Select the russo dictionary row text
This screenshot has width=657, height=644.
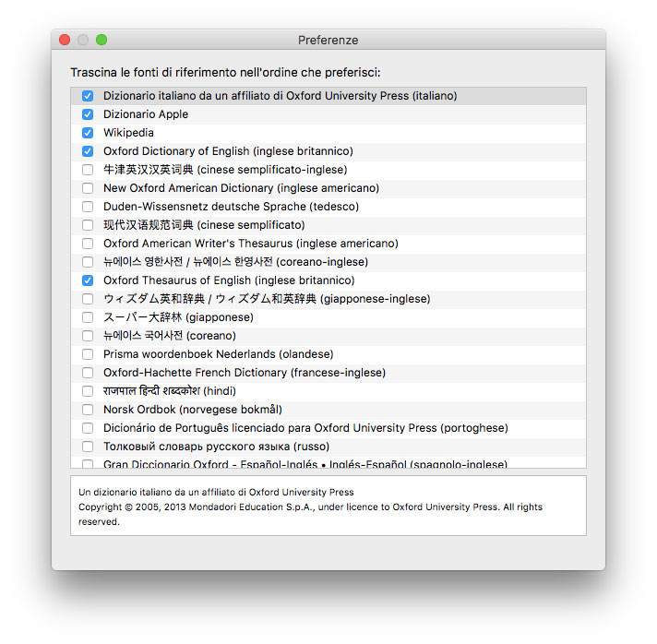pos(216,447)
